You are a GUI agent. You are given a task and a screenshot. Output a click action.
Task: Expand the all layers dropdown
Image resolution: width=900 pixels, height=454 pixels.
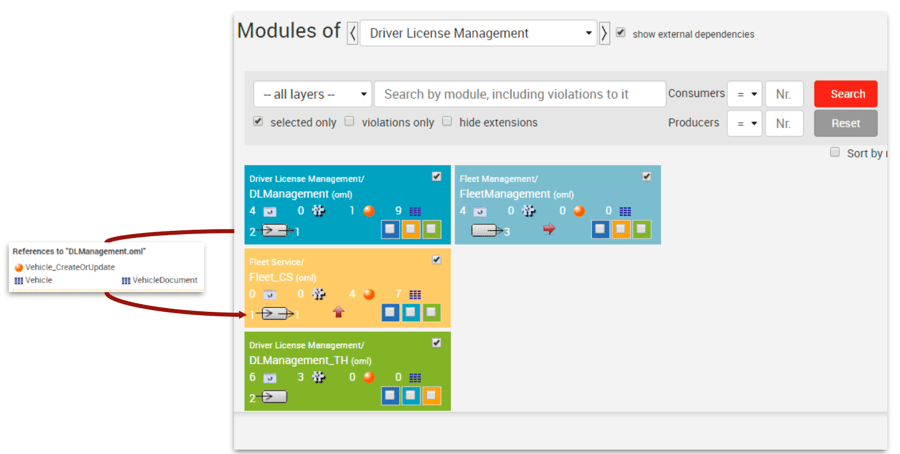point(312,94)
